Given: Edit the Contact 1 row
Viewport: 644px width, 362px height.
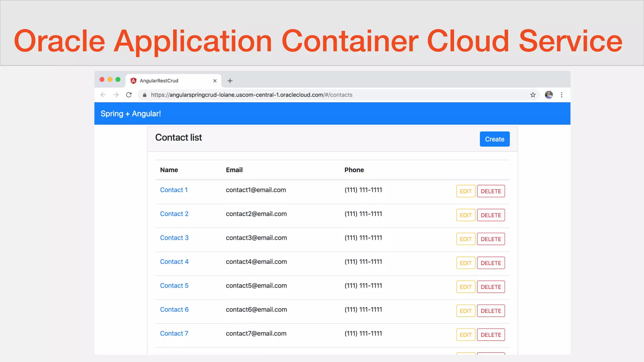Looking at the screenshot, I should coord(466,191).
